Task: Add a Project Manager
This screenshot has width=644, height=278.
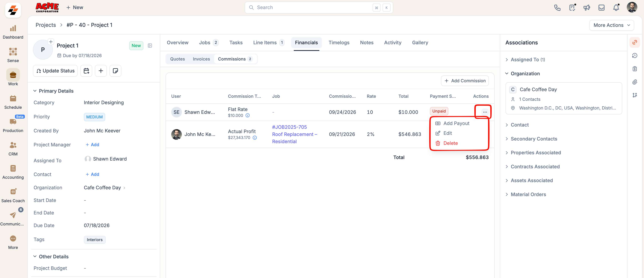Action: [x=92, y=145]
